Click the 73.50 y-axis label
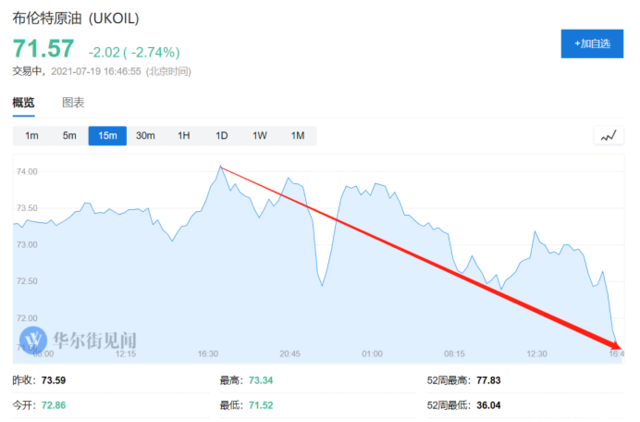 (27, 208)
